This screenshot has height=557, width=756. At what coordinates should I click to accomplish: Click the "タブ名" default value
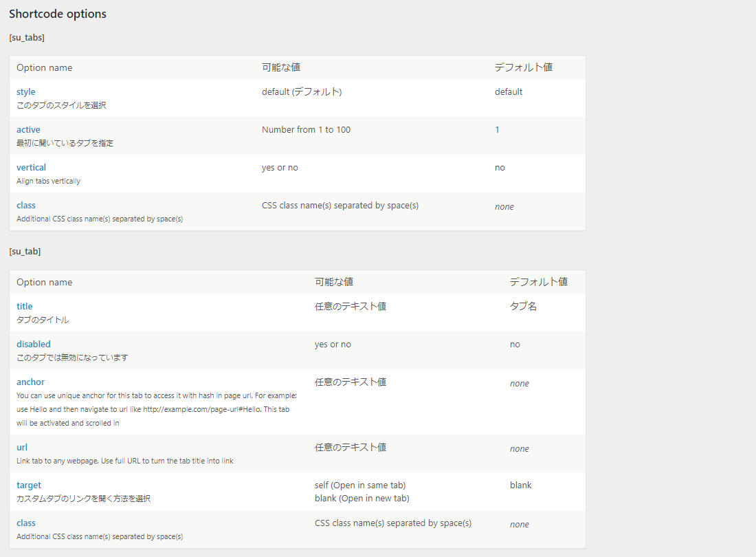click(x=523, y=306)
